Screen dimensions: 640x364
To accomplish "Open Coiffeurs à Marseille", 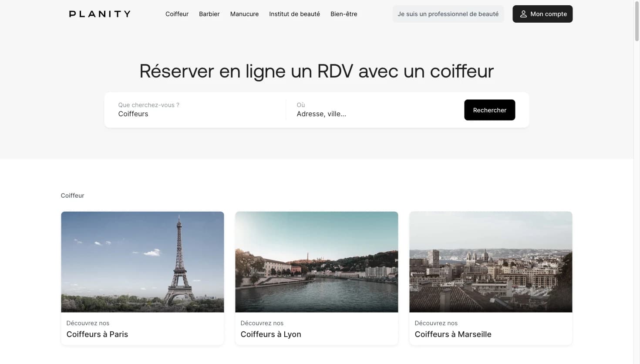I will pos(453,334).
